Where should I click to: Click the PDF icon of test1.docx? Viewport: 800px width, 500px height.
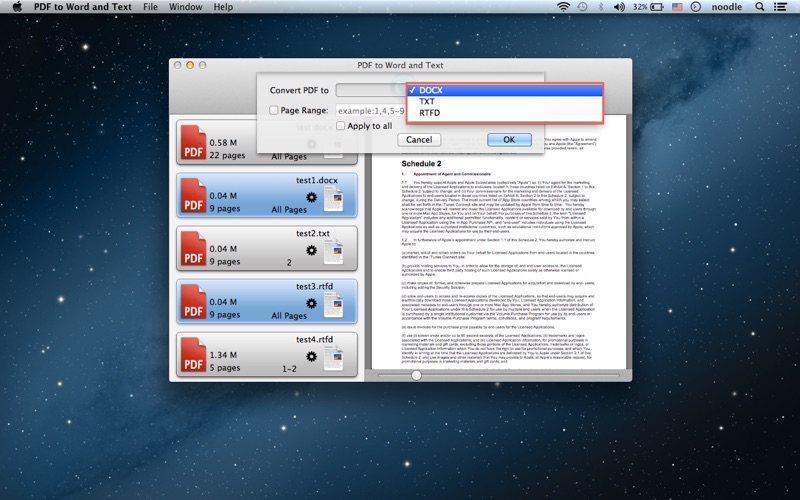[x=193, y=195]
